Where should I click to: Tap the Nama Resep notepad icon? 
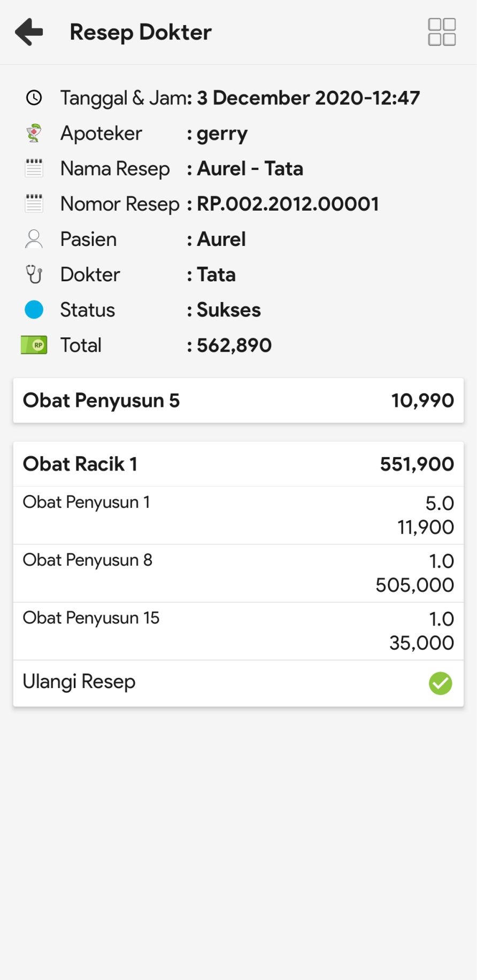point(34,168)
